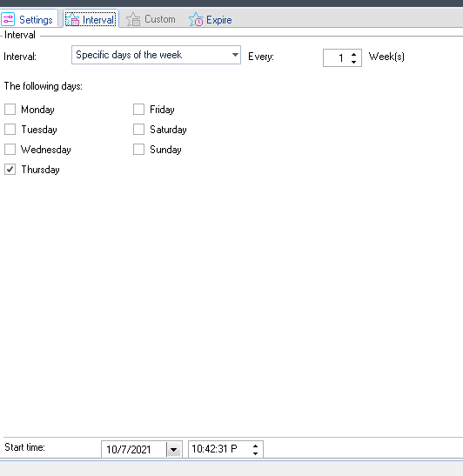This screenshot has width=463, height=476.
Task: Switch to the Settings tab
Action: click(29, 19)
